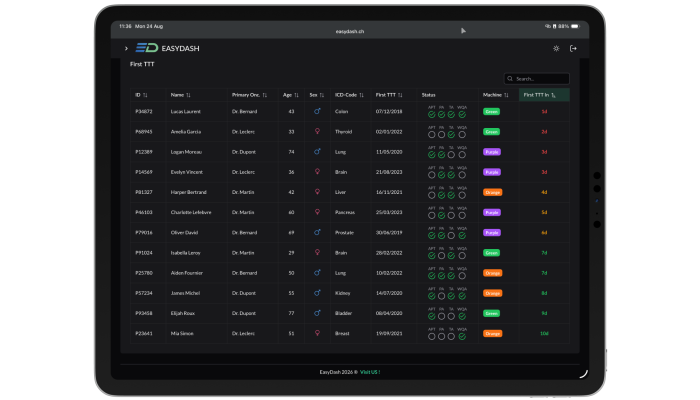Click female icon for Amelia Garcia
Screen dimensions: 700x400
(x=317, y=131)
